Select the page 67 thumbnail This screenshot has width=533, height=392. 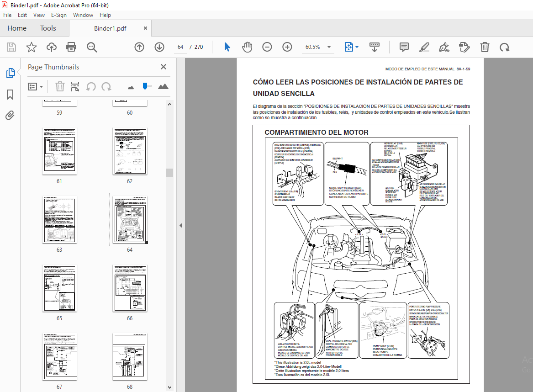coord(59,357)
